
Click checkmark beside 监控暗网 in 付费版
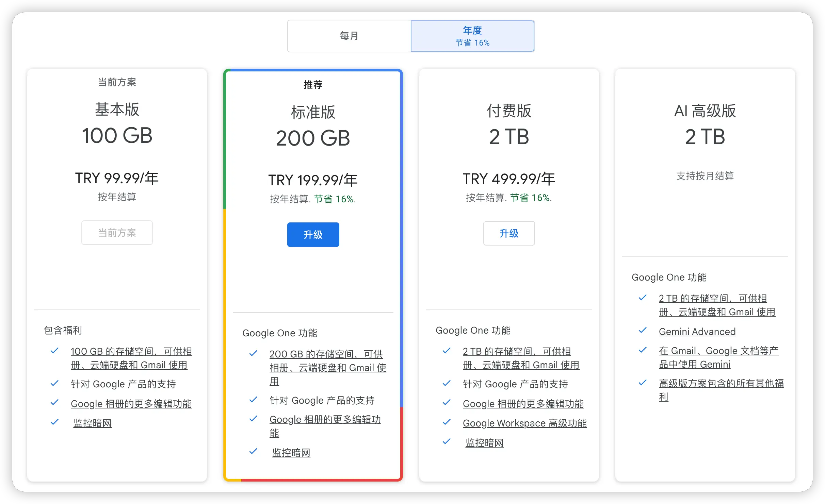pos(447,441)
